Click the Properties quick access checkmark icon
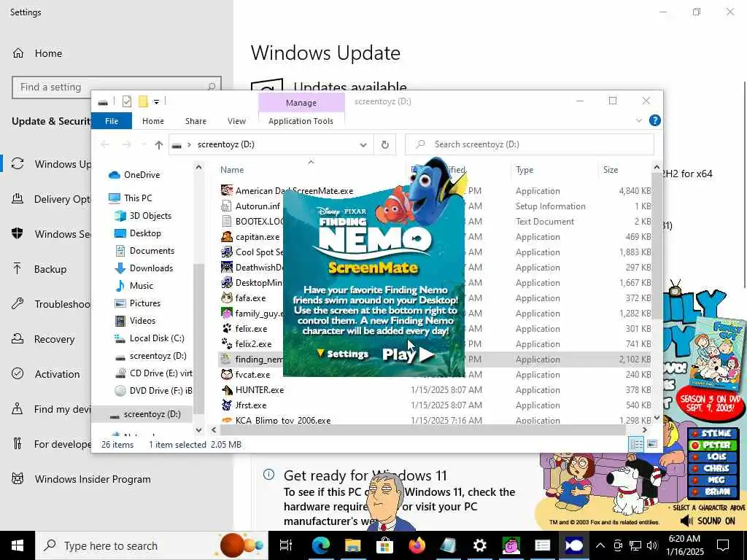 coord(127,101)
